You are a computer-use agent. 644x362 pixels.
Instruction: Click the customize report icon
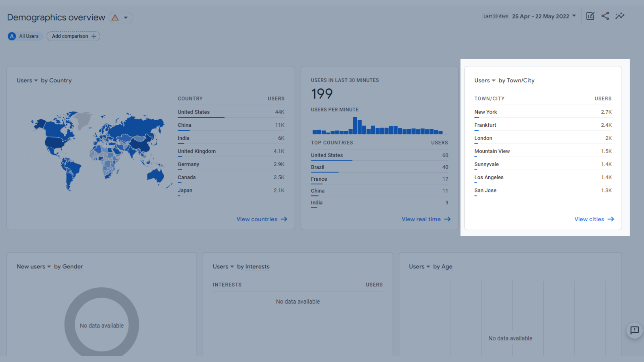(590, 16)
